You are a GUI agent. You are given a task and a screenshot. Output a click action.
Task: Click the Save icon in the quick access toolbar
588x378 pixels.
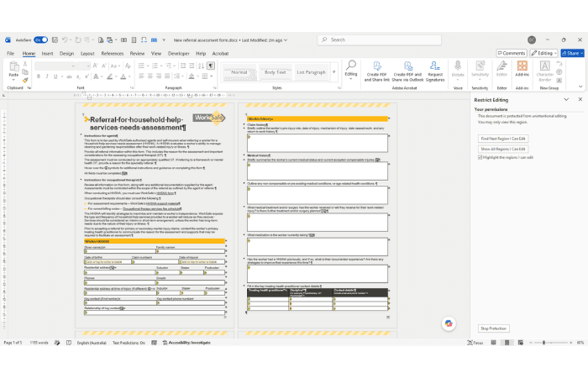55,39
